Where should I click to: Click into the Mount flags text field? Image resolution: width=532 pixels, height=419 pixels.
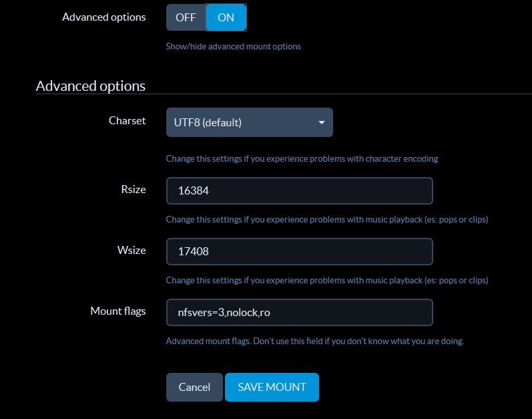point(300,312)
